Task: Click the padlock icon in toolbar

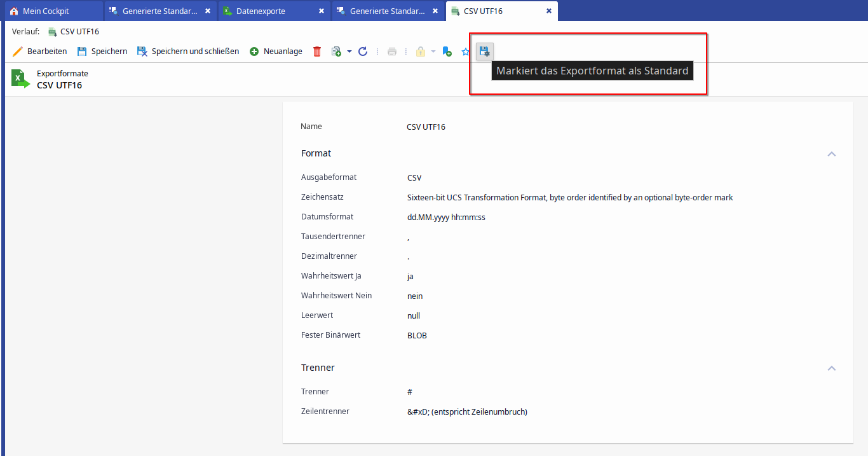Action: (420, 52)
